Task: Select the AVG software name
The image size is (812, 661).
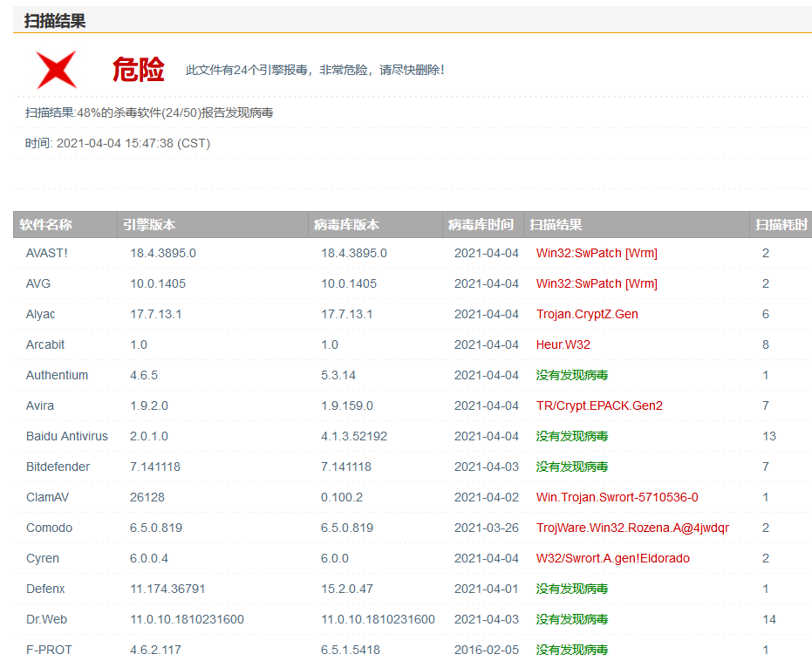Action: (38, 283)
